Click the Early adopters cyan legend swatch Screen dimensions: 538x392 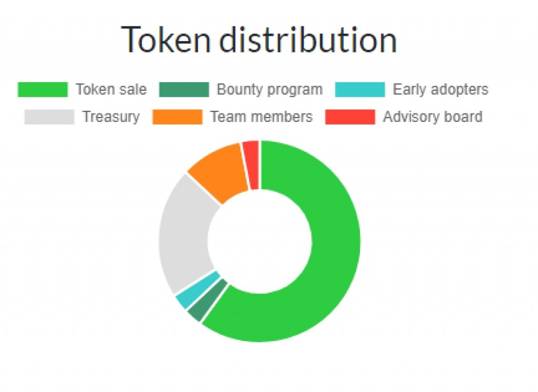click(360, 89)
